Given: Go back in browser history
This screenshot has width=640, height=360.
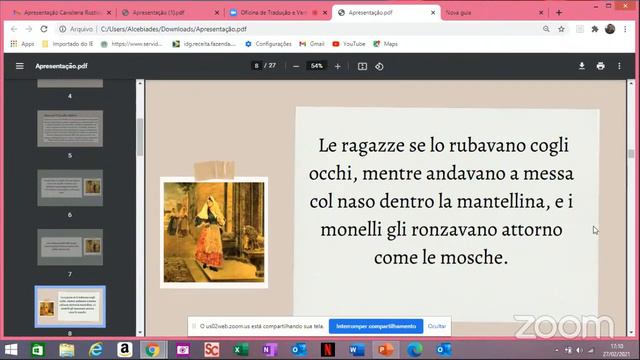Looking at the screenshot, I should click(x=14, y=29).
